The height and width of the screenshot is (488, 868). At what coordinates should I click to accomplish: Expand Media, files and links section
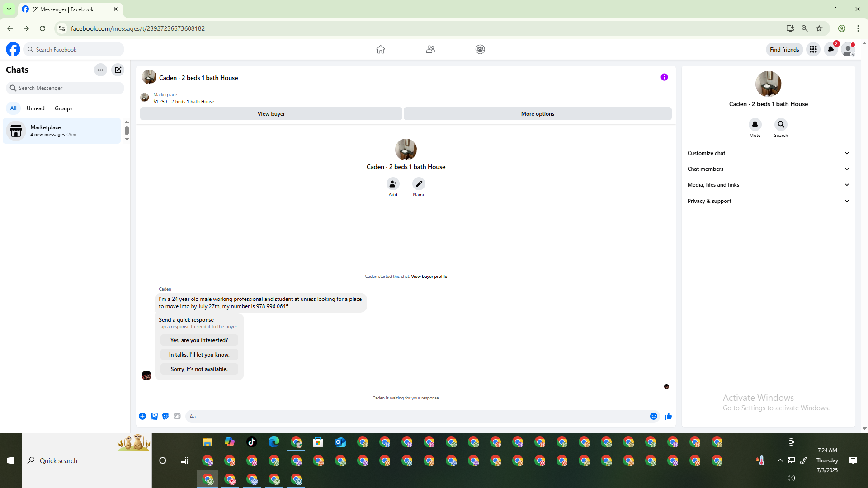768,185
